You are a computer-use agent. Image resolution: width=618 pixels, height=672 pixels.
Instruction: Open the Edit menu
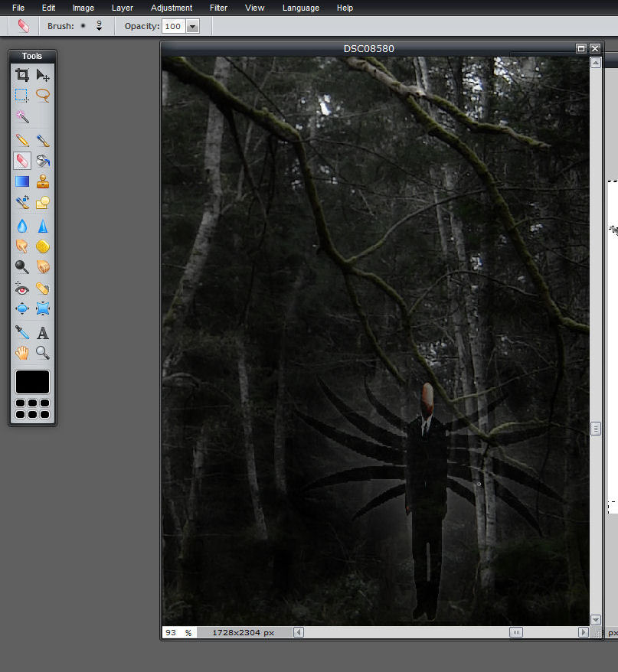pos(48,8)
